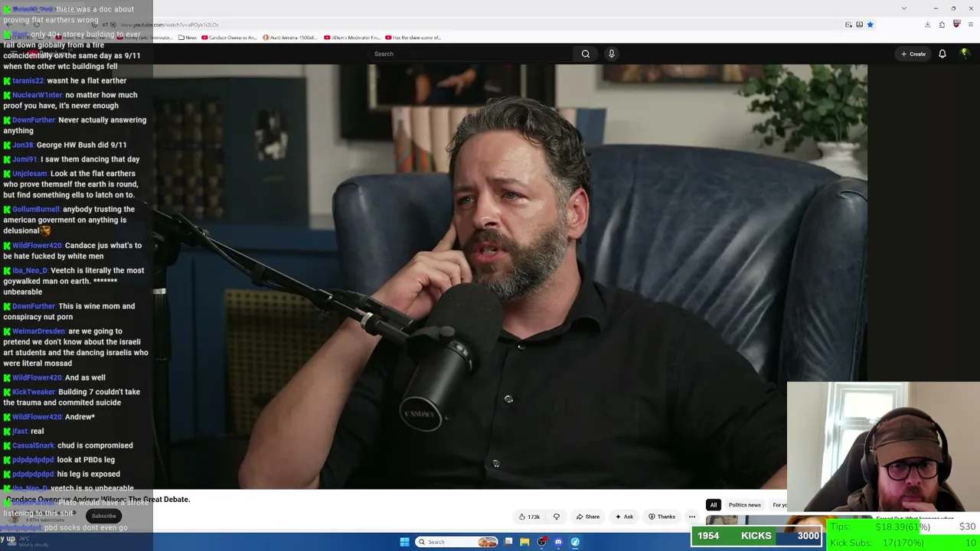Open the red circular taskbar app icon
The image size is (980, 551).
click(x=541, y=542)
